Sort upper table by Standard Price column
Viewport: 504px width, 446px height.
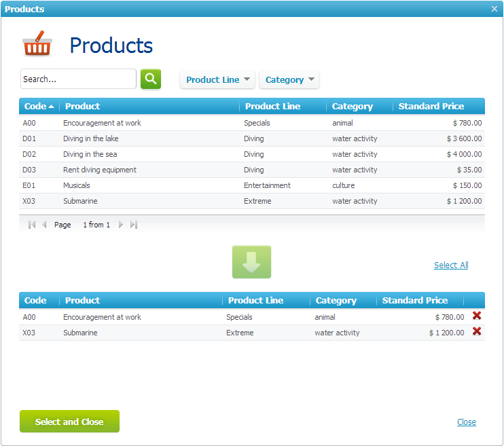[439, 106]
